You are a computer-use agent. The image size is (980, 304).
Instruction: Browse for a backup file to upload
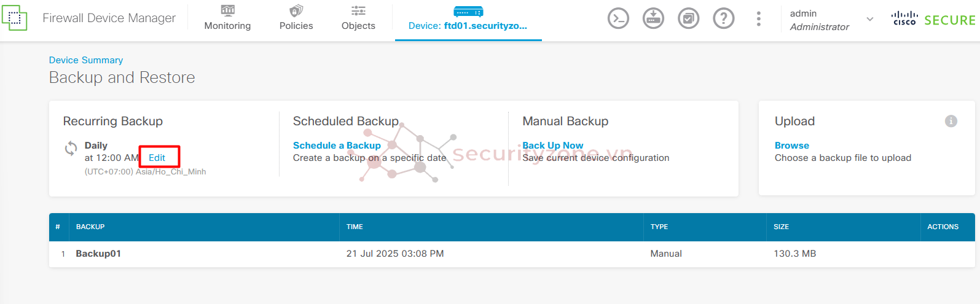[x=792, y=146]
